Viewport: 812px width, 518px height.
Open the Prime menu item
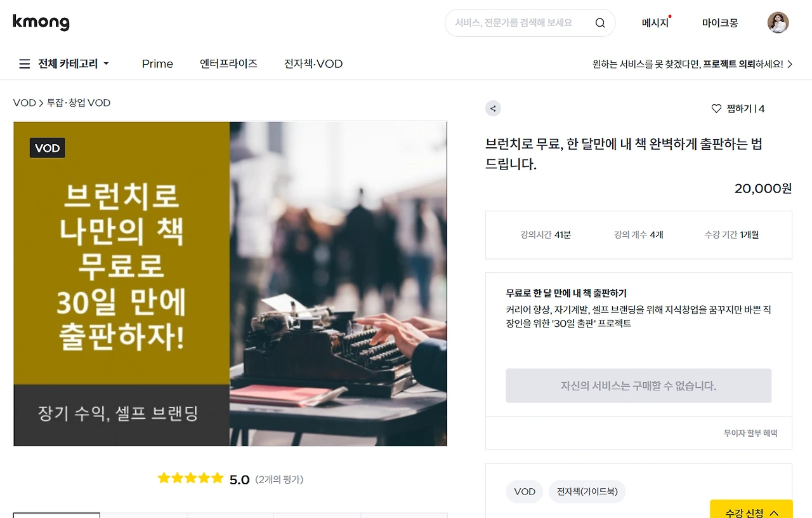[157, 64]
